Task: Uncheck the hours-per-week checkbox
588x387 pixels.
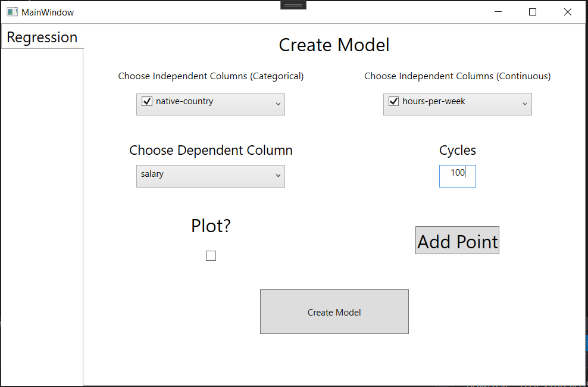Action: (x=393, y=102)
